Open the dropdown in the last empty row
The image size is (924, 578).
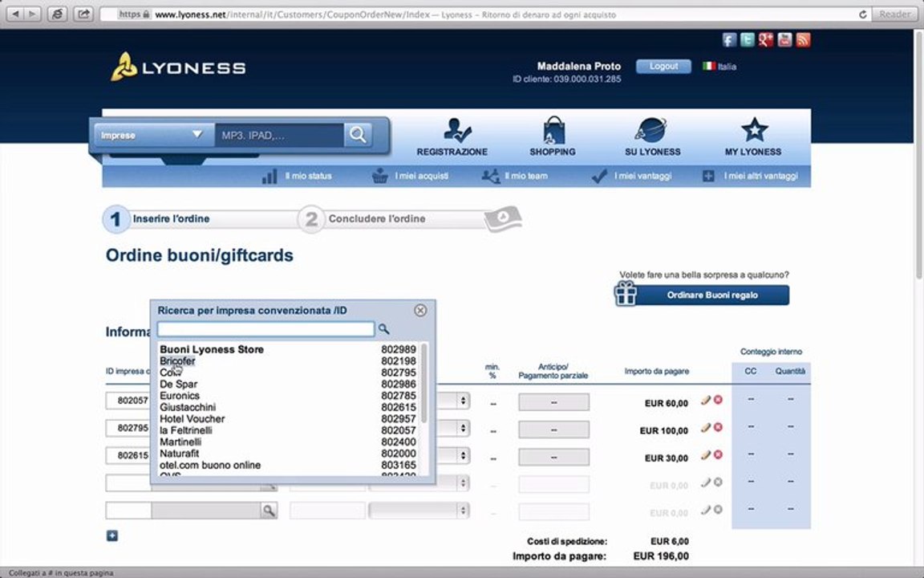pos(419,511)
